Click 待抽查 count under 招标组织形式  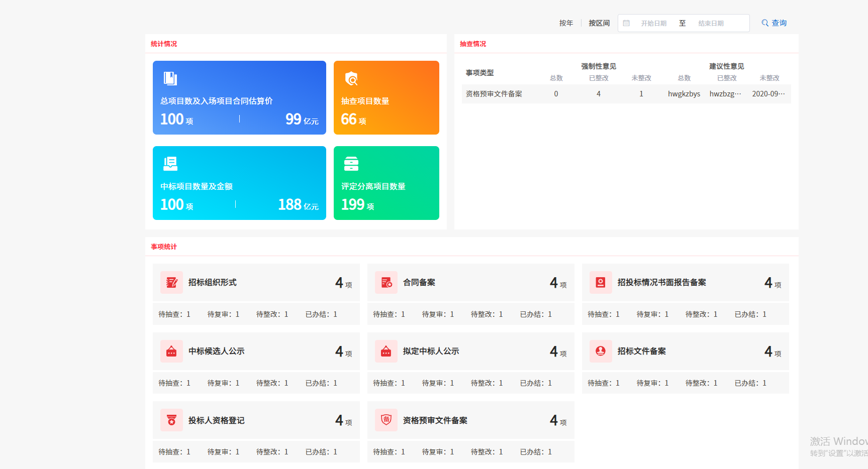(x=174, y=314)
